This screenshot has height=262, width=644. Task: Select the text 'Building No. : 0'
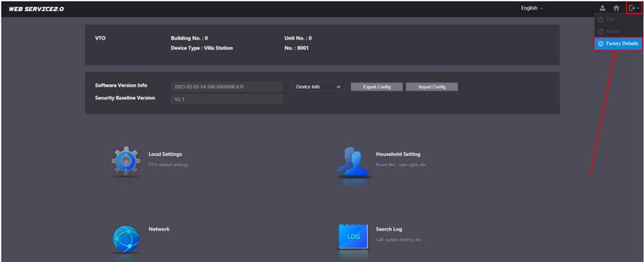189,38
